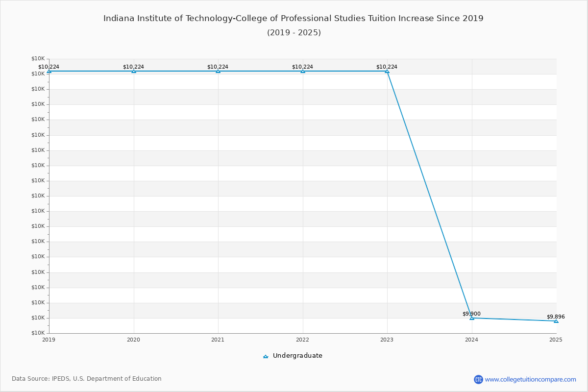
Task: Click the $9,896 value label
Action: [556, 317]
